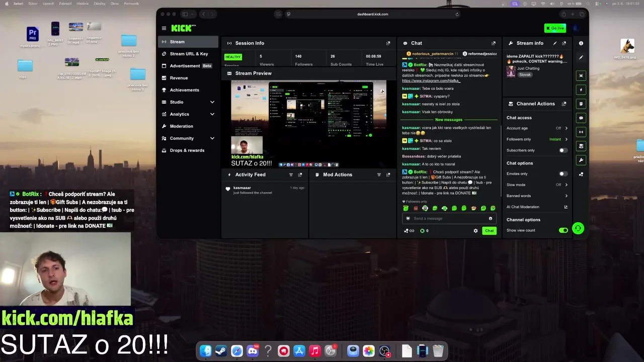Open the headset support bubble
The width and height of the screenshot is (644, 362).
tap(578, 229)
